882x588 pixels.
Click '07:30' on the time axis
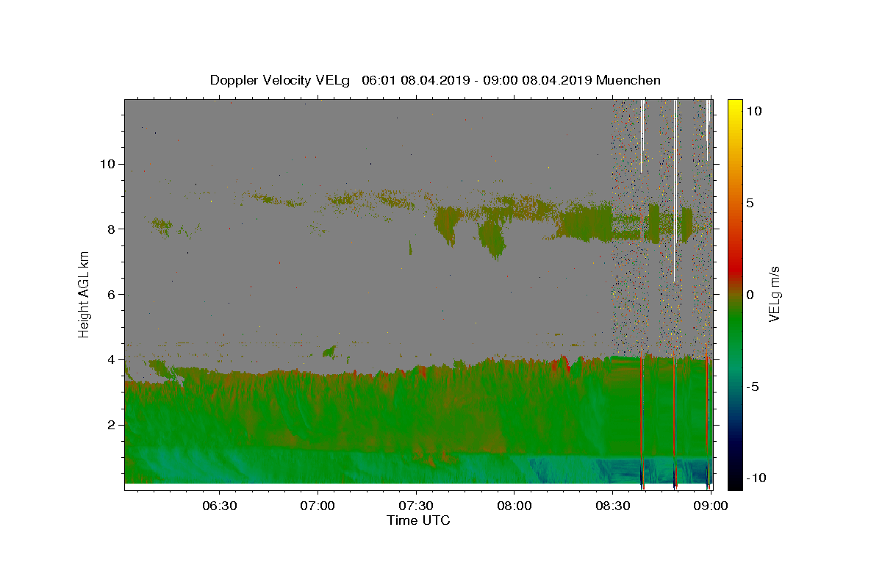(x=416, y=506)
